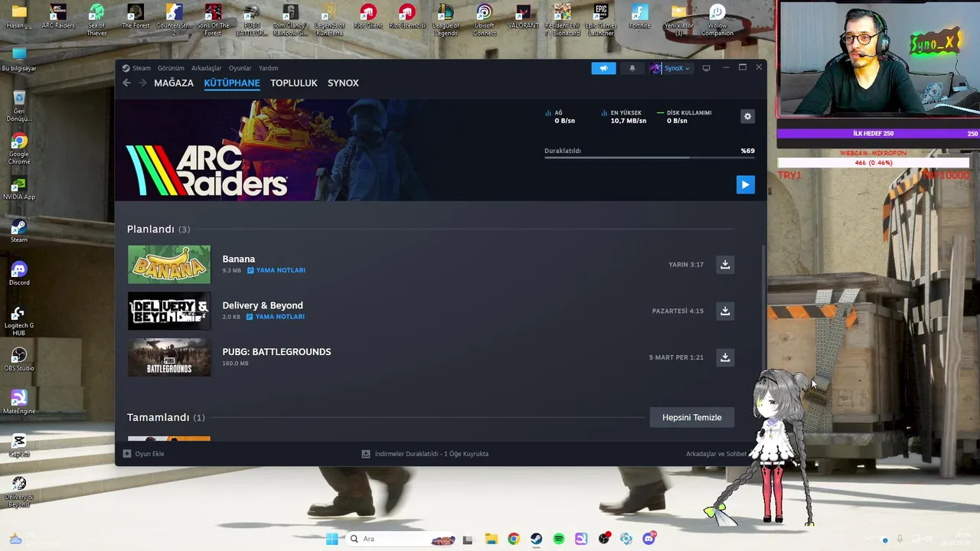
Task: Download PUBG: BATTLEGROUNDS update now
Action: coord(725,357)
